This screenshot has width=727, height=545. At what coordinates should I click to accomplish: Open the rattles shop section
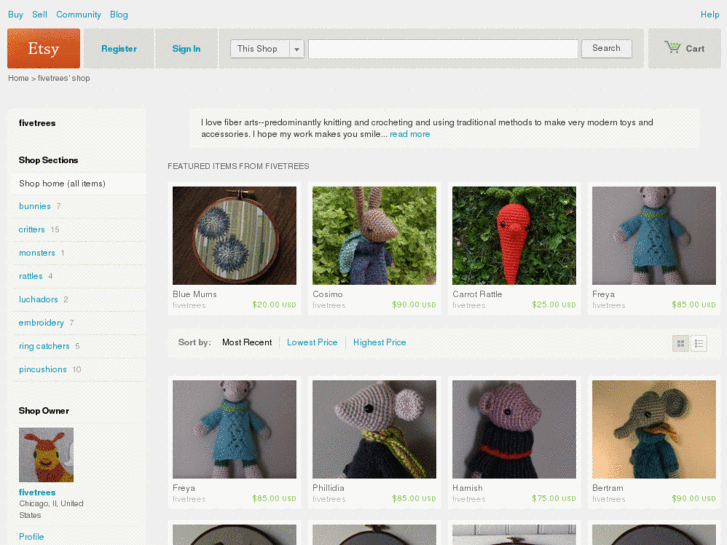pyautogui.click(x=31, y=276)
